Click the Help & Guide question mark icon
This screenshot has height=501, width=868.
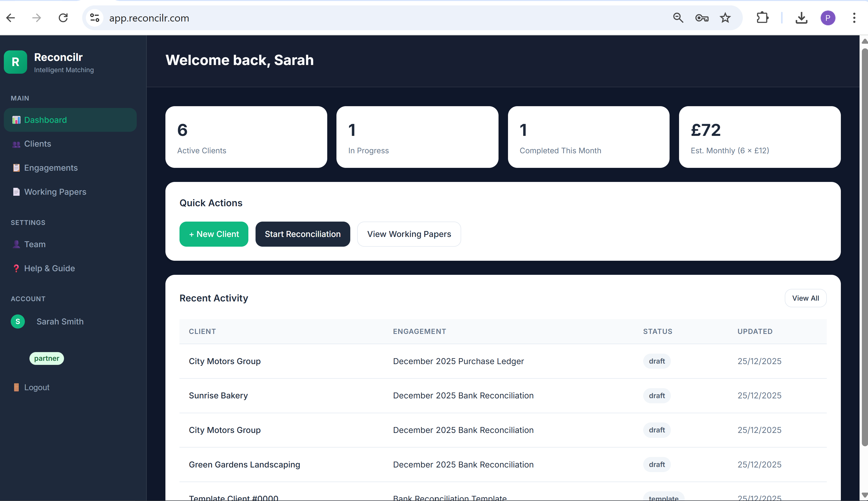pos(16,268)
